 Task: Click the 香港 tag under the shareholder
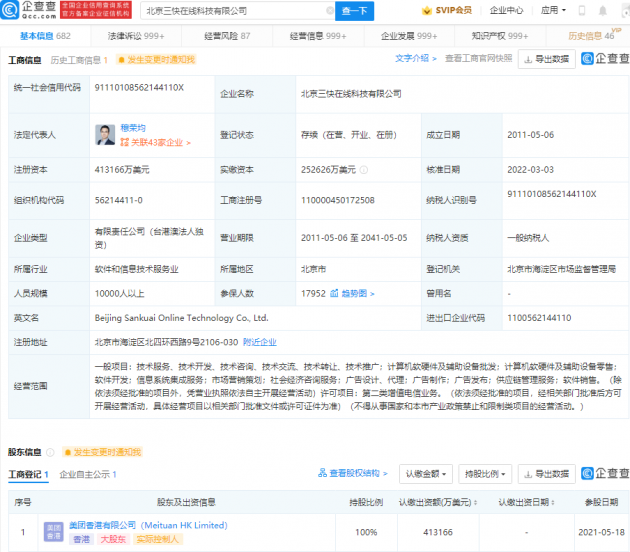pos(82,539)
